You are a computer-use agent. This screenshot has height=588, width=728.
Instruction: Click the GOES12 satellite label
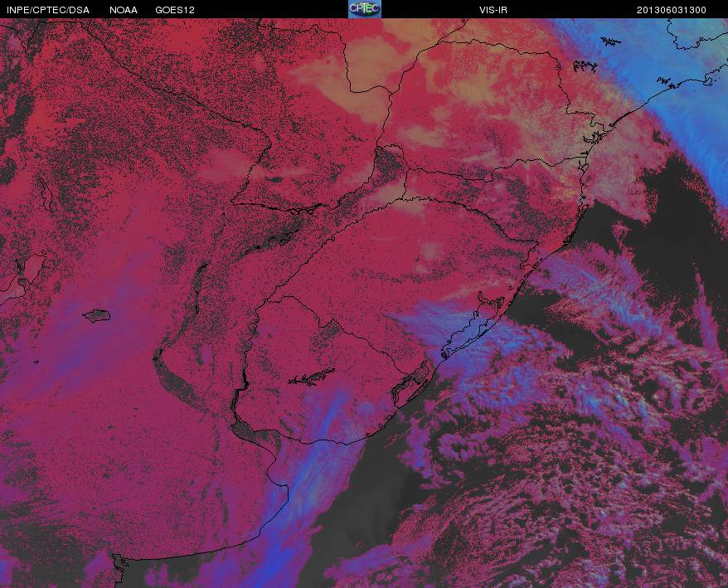pos(175,10)
